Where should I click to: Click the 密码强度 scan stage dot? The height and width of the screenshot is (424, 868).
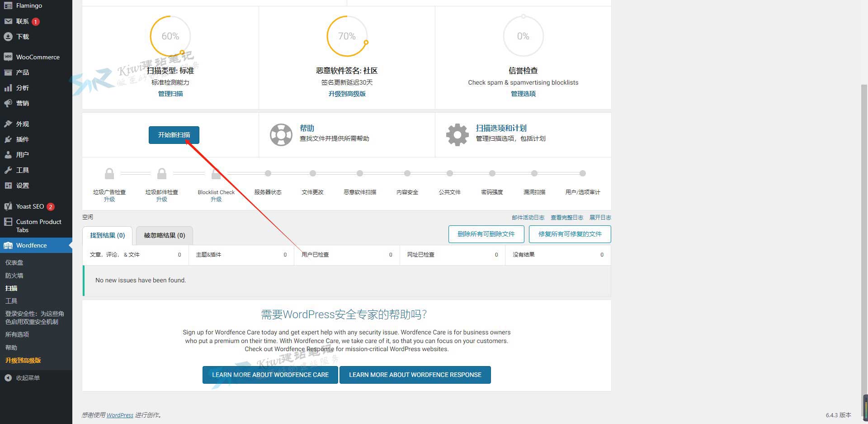pos(492,173)
